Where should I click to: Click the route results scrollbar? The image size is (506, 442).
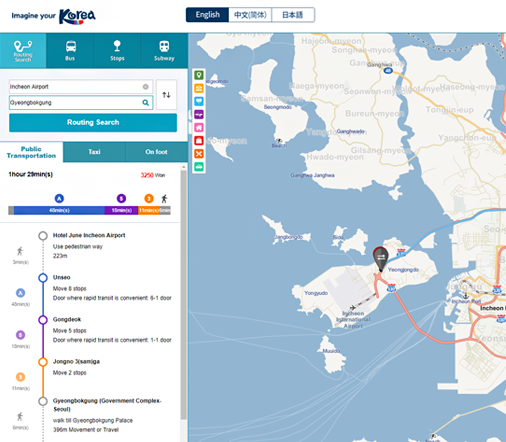184,295
